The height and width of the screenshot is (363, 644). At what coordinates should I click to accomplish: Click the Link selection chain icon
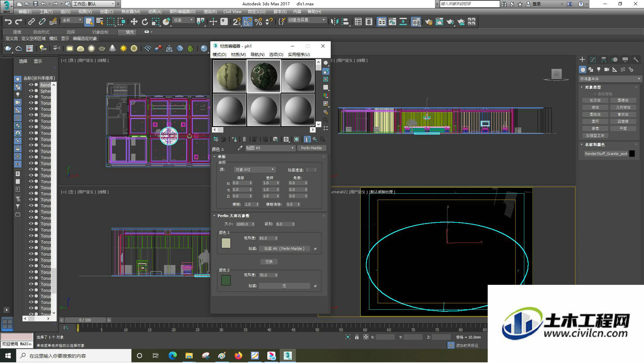31,22
